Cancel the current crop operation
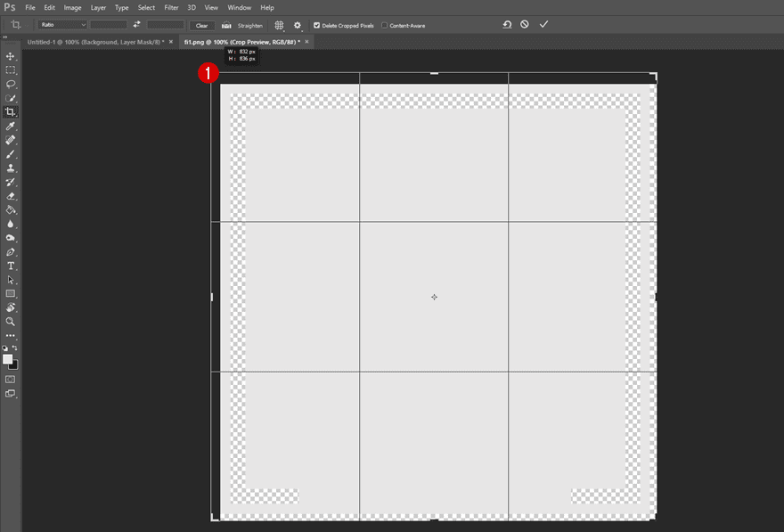784x532 pixels. pyautogui.click(x=525, y=24)
